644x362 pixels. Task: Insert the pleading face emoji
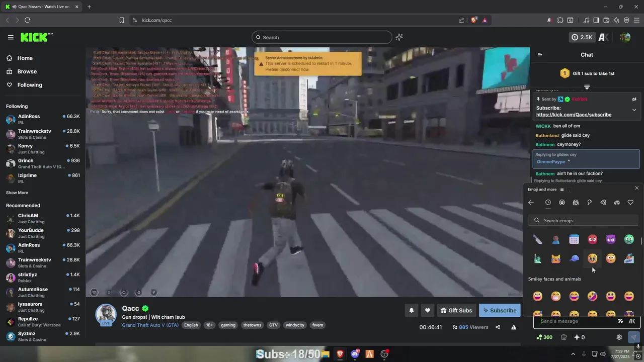(x=592, y=258)
